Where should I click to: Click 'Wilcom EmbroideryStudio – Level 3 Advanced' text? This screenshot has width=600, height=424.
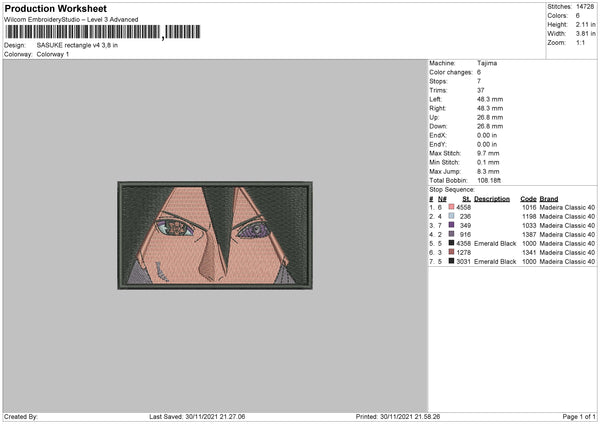click(71, 20)
